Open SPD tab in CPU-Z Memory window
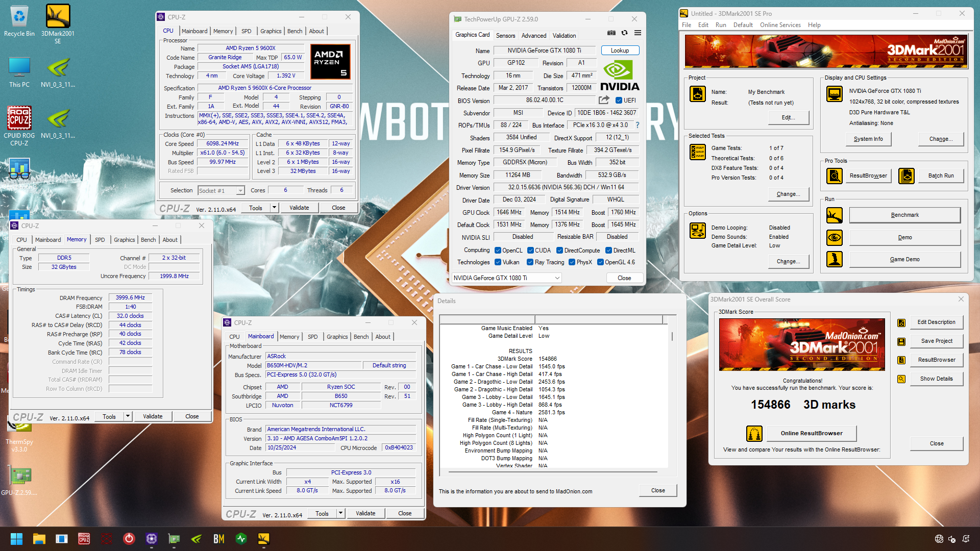980x551 pixels. (x=100, y=240)
